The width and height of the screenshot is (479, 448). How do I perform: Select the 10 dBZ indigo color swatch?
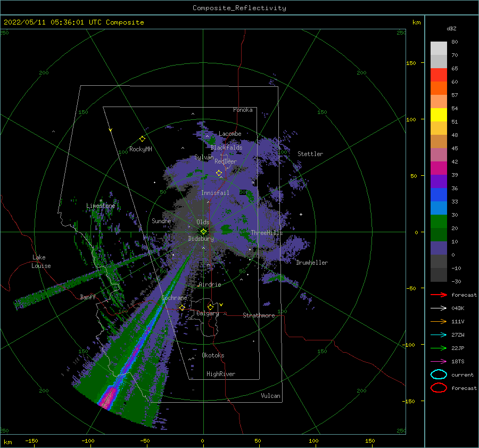[x=439, y=248]
